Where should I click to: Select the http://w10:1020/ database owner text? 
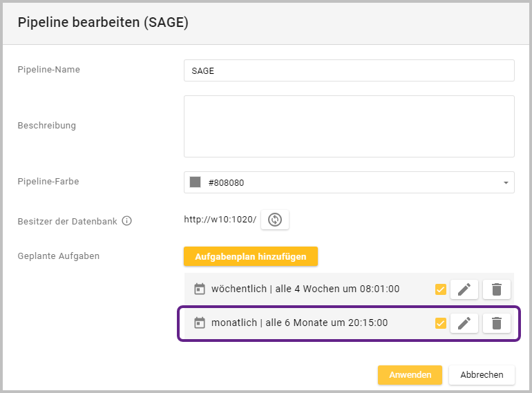click(220, 220)
